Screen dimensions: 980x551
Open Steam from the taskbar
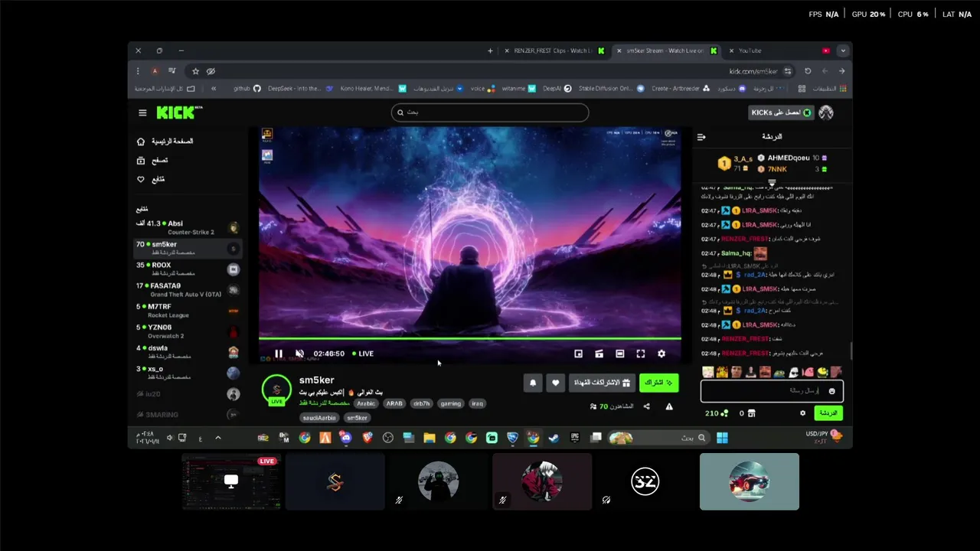click(x=554, y=438)
